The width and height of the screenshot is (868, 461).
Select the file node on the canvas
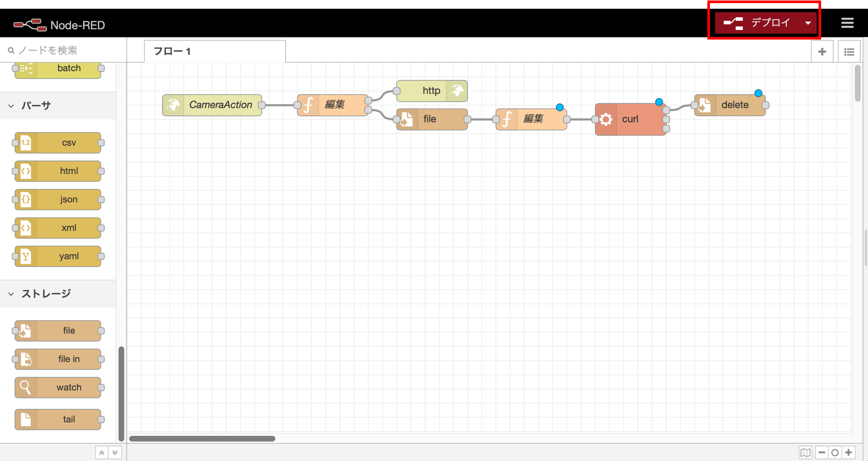pos(432,119)
